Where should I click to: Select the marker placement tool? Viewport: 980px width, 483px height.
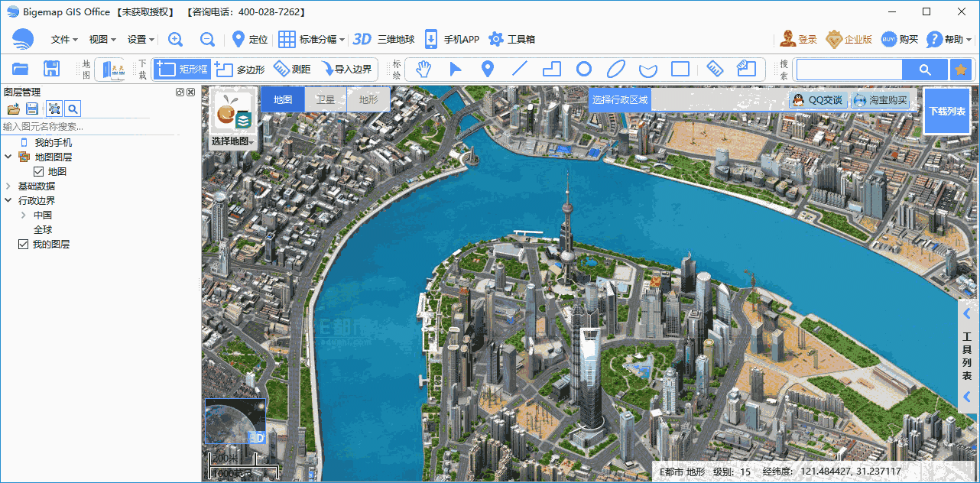pyautogui.click(x=488, y=69)
